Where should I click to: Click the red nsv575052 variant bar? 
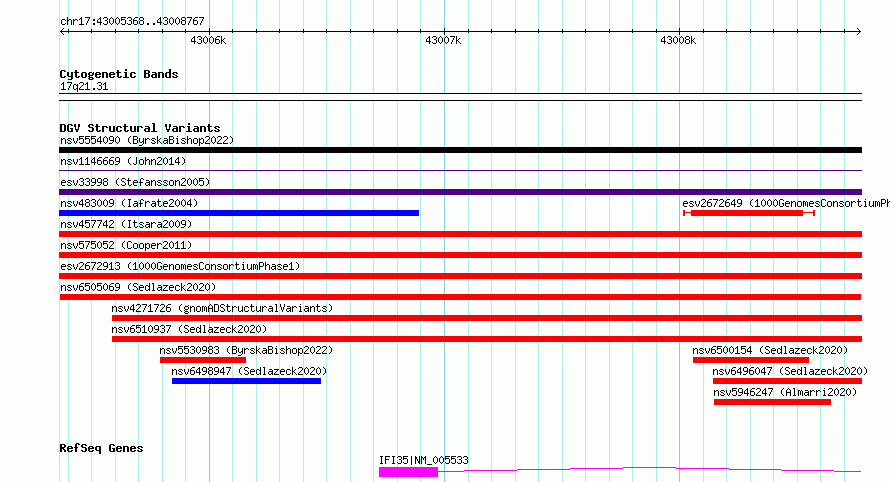click(460, 255)
